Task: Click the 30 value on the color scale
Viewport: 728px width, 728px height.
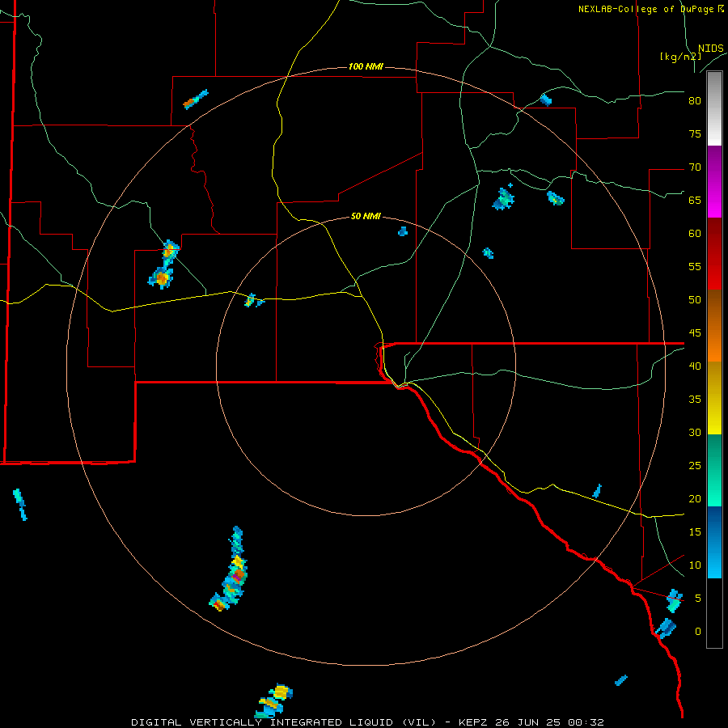Action: 695,432
